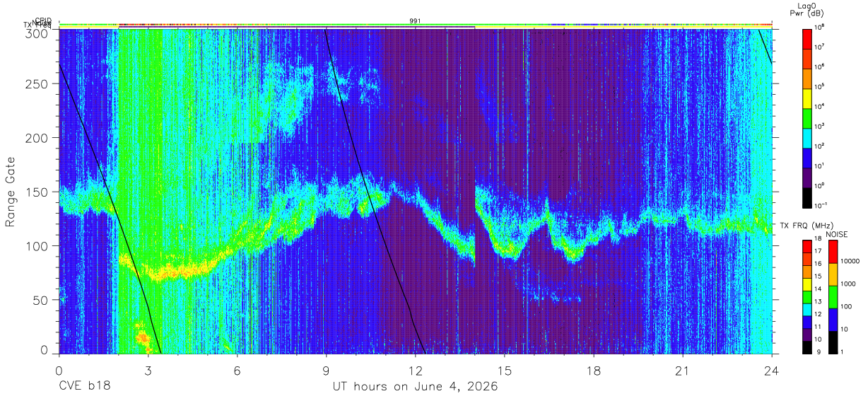Click the yellow segment of the NOISE color bar
Image resolution: width=868 pixels, height=401 pixels.
833,274
